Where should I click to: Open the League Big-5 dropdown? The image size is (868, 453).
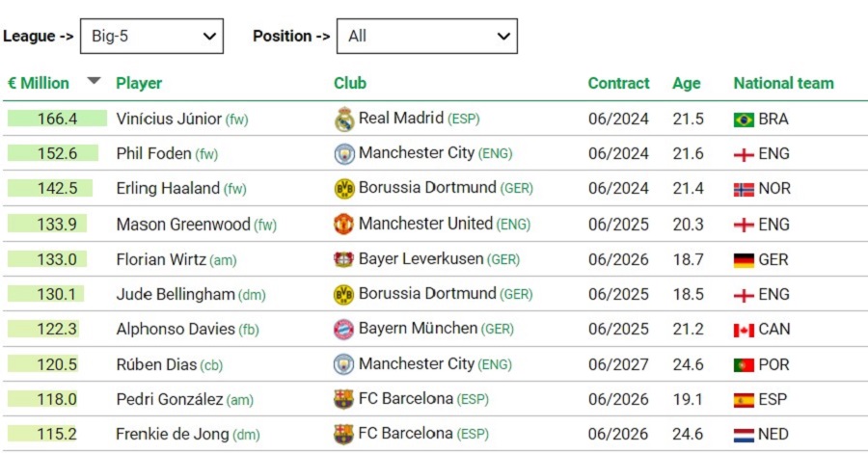pyautogui.click(x=151, y=37)
